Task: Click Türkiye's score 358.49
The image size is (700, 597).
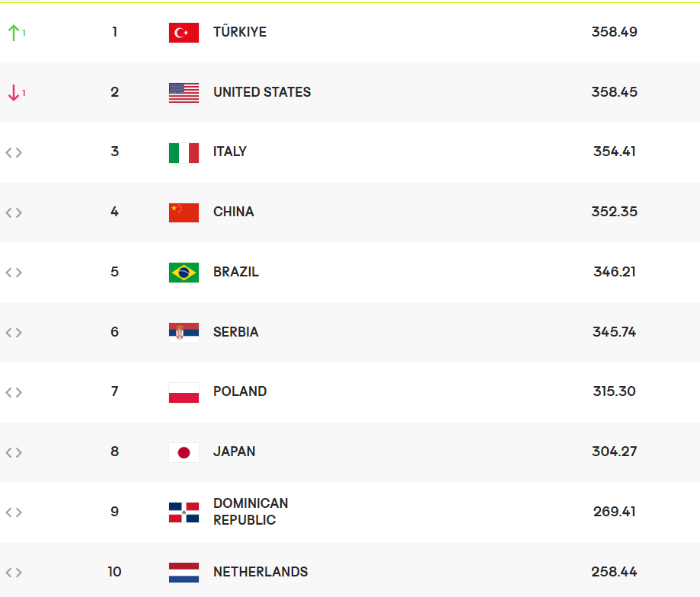Action: coord(614,32)
